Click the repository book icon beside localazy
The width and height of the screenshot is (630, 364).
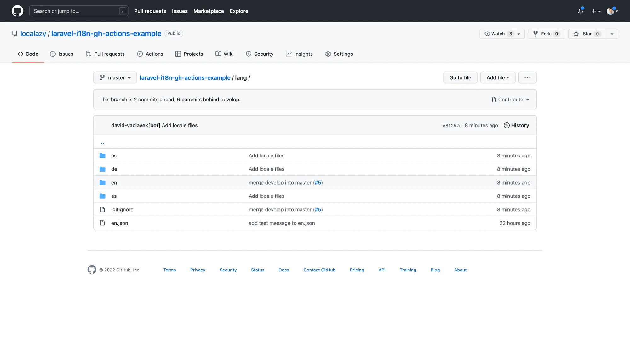(x=14, y=33)
